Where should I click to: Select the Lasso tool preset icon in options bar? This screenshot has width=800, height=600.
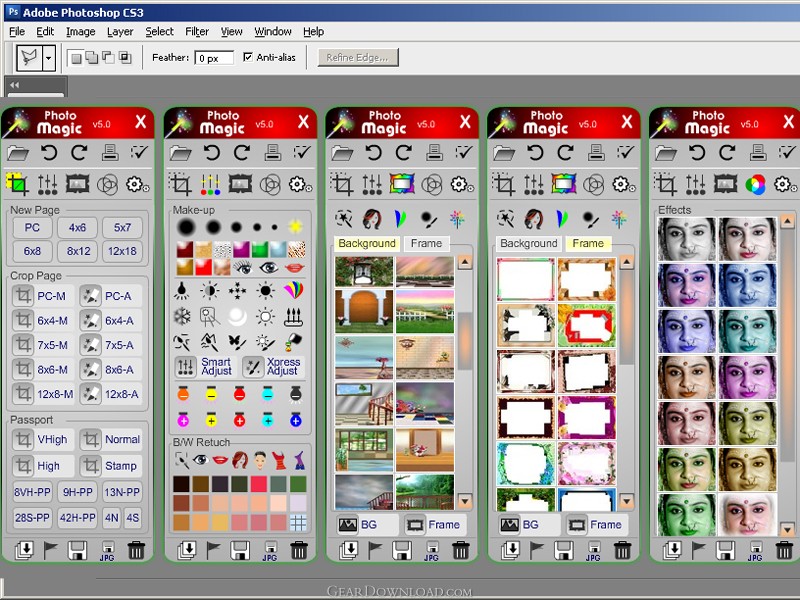click(x=29, y=58)
